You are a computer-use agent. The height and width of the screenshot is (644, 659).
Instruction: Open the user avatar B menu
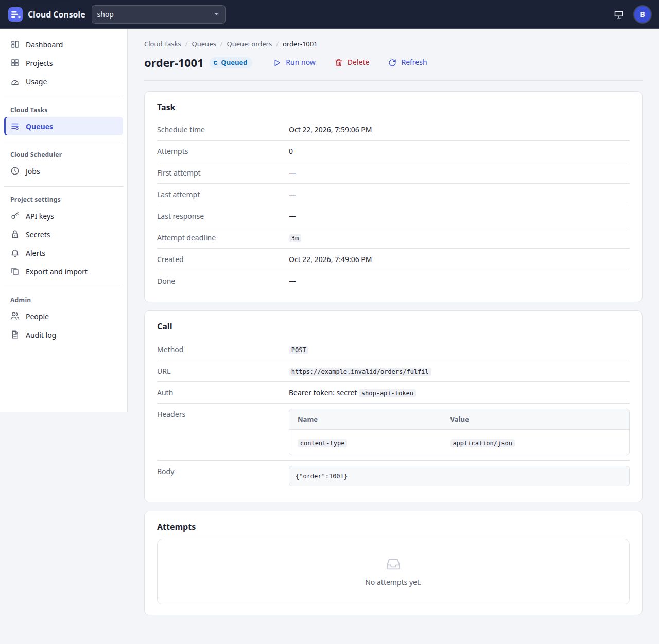point(643,14)
